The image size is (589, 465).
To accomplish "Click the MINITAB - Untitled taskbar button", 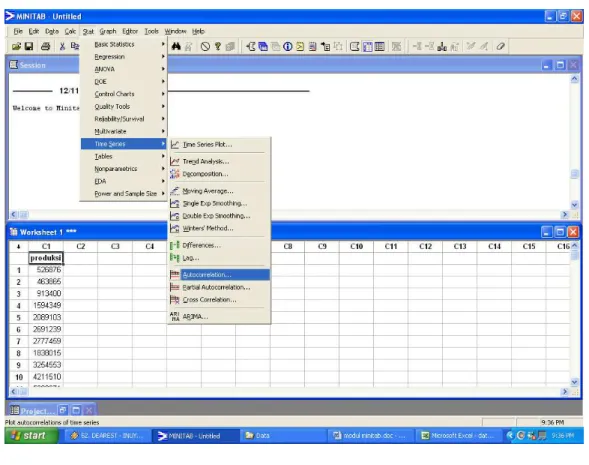I will [195, 435].
